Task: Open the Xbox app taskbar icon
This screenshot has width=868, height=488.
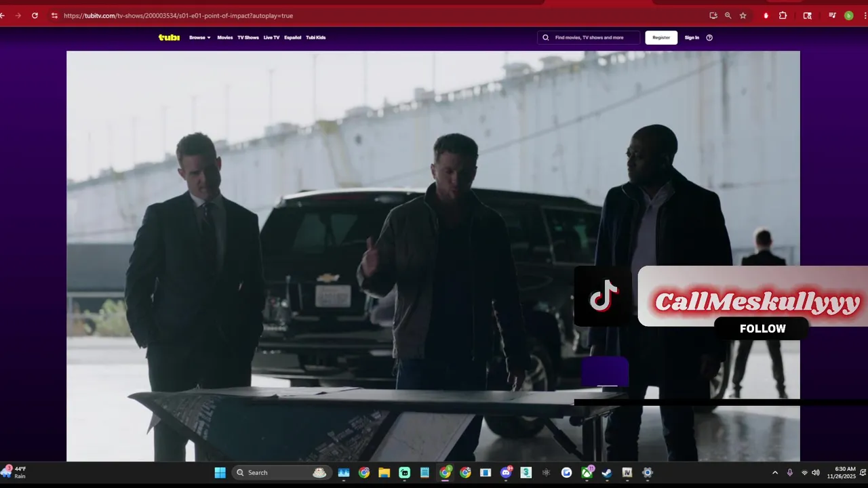Action: click(x=587, y=472)
